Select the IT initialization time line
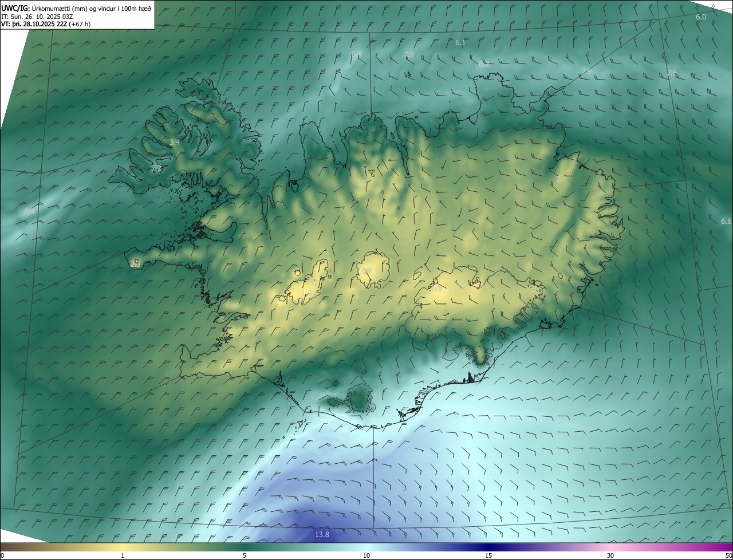The height and width of the screenshot is (560, 733). tap(40, 16)
